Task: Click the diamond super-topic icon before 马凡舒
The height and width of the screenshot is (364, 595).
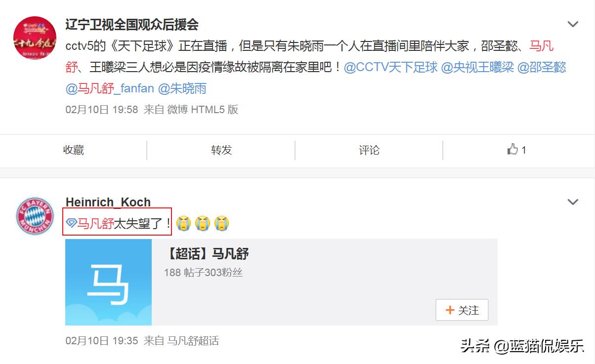Action: [x=71, y=224]
